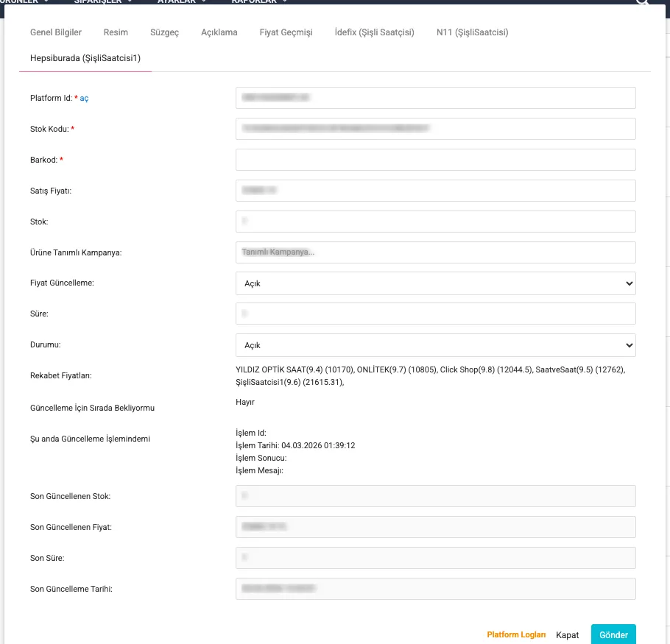The image size is (670, 644).
Task: Open the Genel Bilgiler tab
Action: (x=56, y=32)
